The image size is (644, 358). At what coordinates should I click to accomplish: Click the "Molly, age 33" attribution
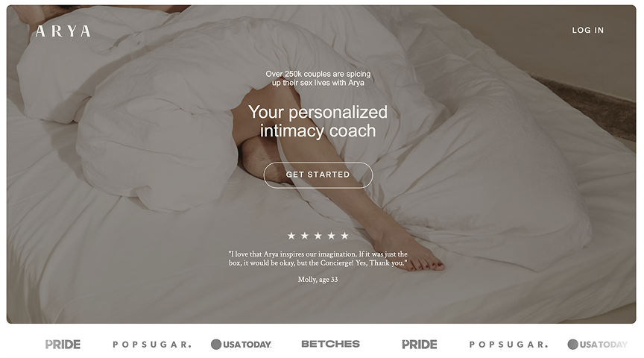pos(318,280)
